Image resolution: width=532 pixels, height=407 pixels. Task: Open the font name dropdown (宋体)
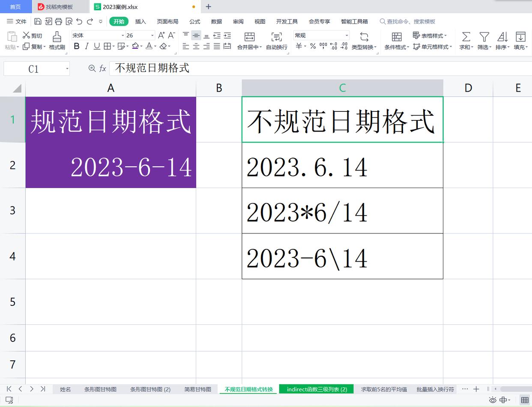[123, 36]
